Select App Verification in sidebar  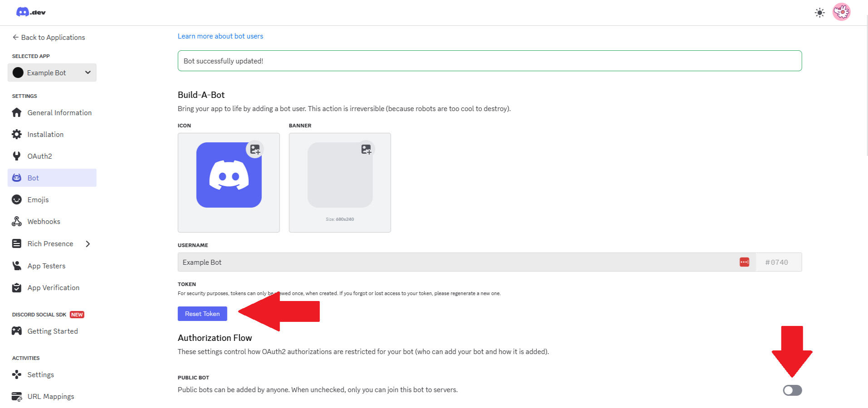[x=53, y=288]
